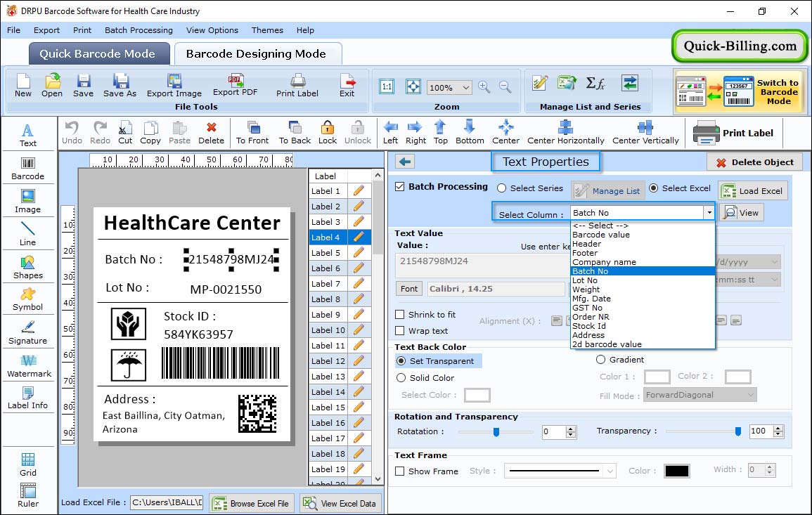This screenshot has width=812, height=515.
Task: Select the Shapes tool
Action: tap(28, 268)
